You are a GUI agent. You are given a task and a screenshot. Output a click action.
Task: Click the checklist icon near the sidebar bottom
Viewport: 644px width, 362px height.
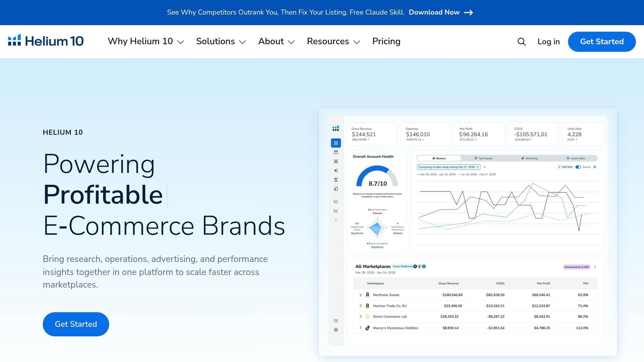[336, 321]
